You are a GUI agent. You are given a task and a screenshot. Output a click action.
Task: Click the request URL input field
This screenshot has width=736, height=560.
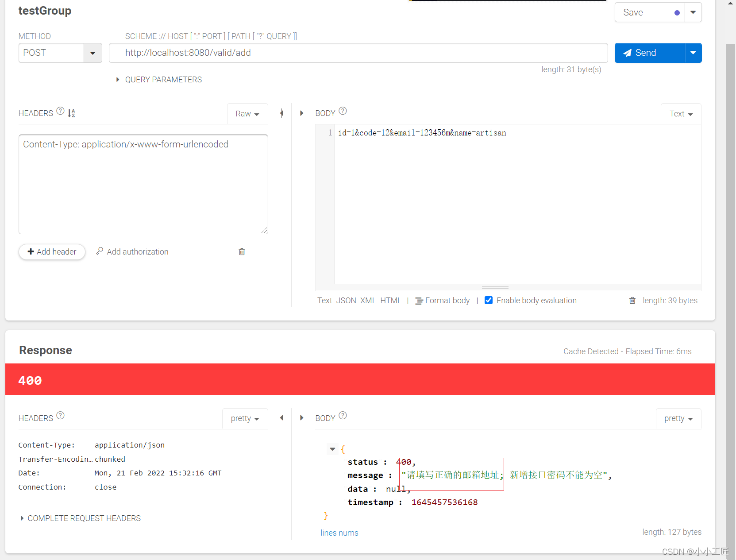point(358,53)
